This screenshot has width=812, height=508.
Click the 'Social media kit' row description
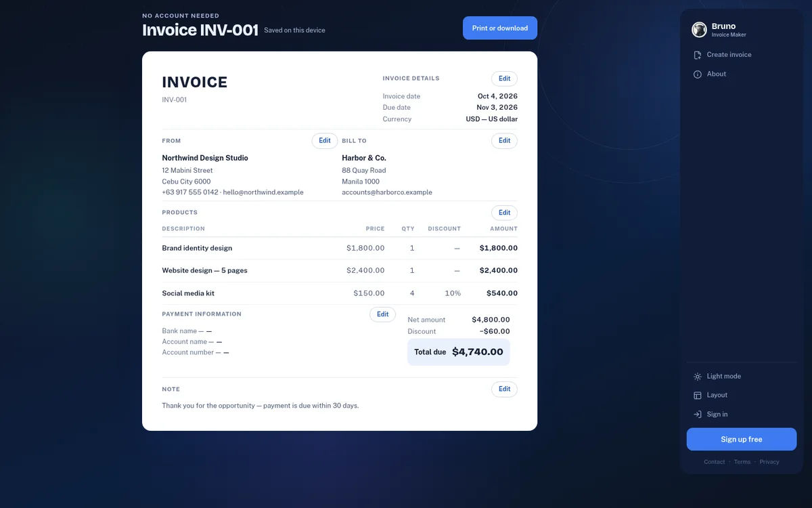point(188,293)
